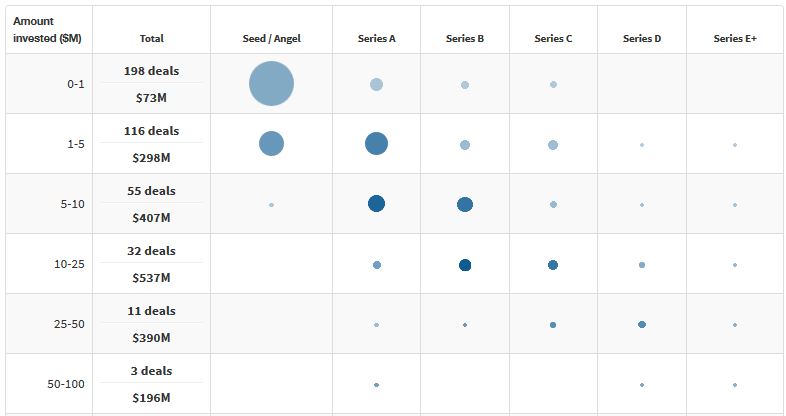
Task: Select the 198 deals total cell
Action: 151,71
